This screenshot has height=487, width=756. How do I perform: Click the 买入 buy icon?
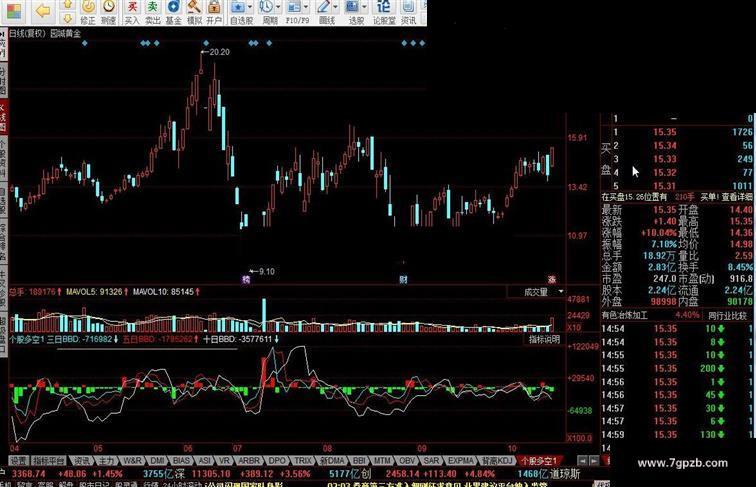132,13
